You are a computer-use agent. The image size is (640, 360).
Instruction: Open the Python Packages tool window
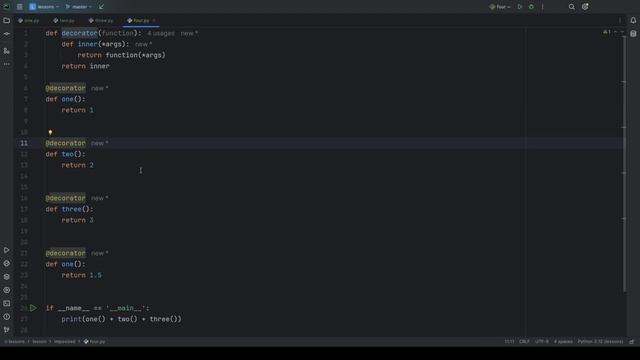click(x=7, y=263)
